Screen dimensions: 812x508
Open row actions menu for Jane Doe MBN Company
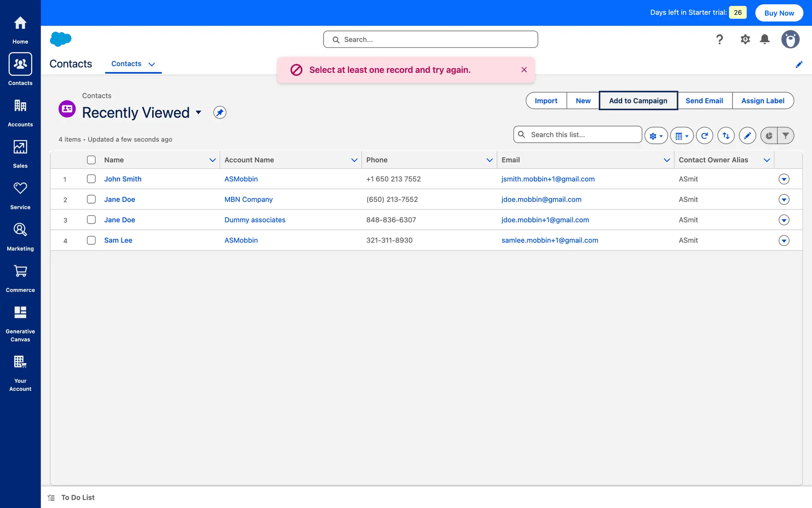[784, 199]
